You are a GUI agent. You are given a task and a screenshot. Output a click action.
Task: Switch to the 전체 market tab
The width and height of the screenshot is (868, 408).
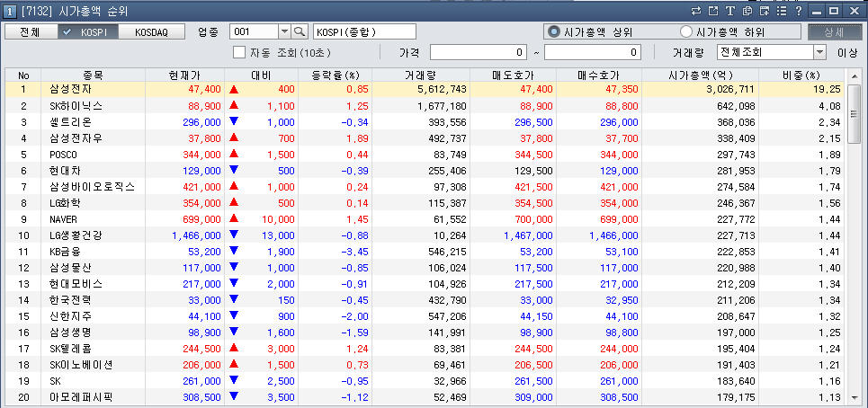[29, 31]
